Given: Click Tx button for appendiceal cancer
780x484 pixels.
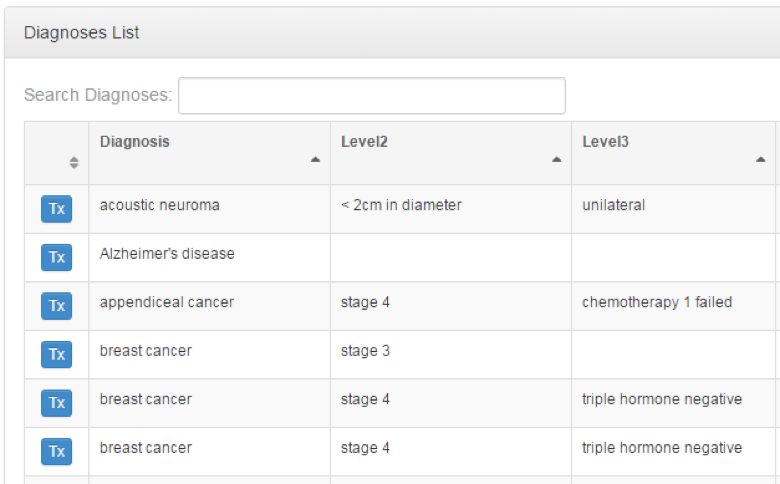Looking at the screenshot, I should coord(57,306).
